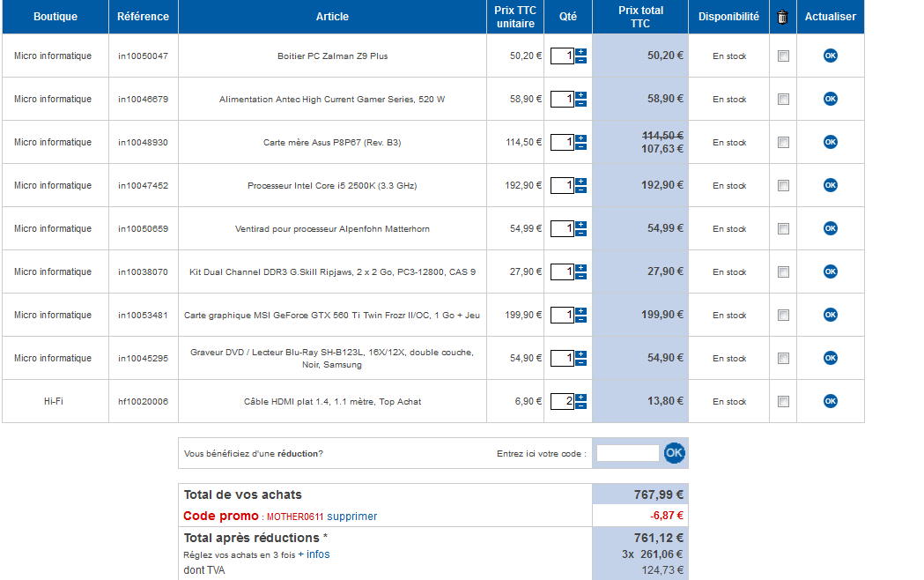Increase quantity of Carte graphique MSI GeForce
The image size is (924, 580).
tap(580, 310)
